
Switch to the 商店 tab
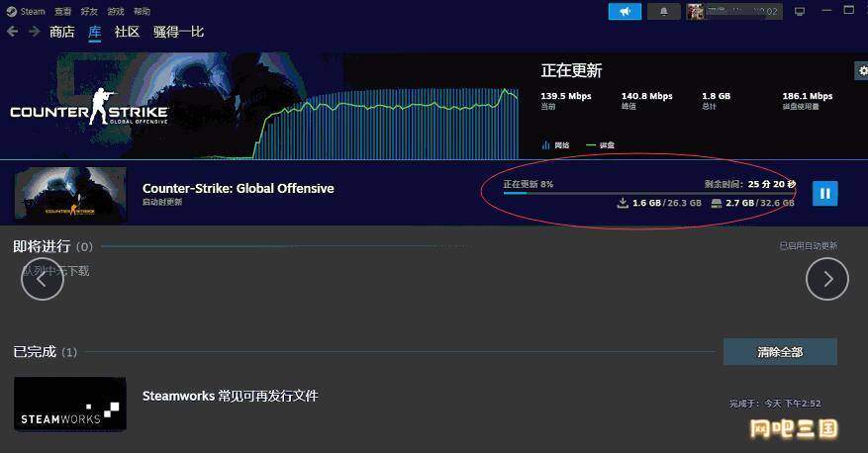pos(61,32)
